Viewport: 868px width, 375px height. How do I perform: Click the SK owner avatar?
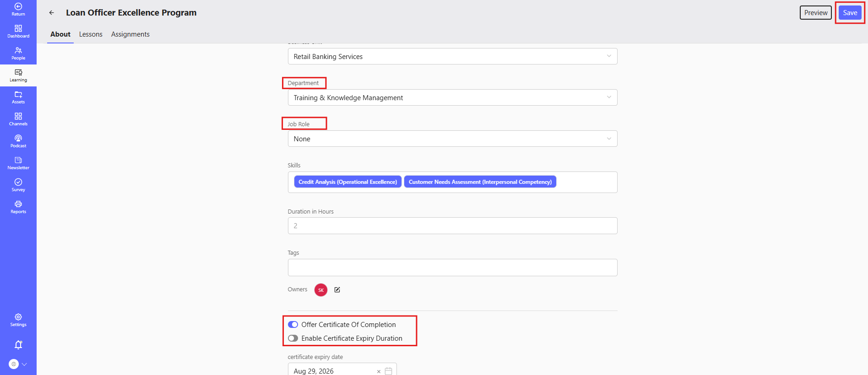[x=321, y=290]
